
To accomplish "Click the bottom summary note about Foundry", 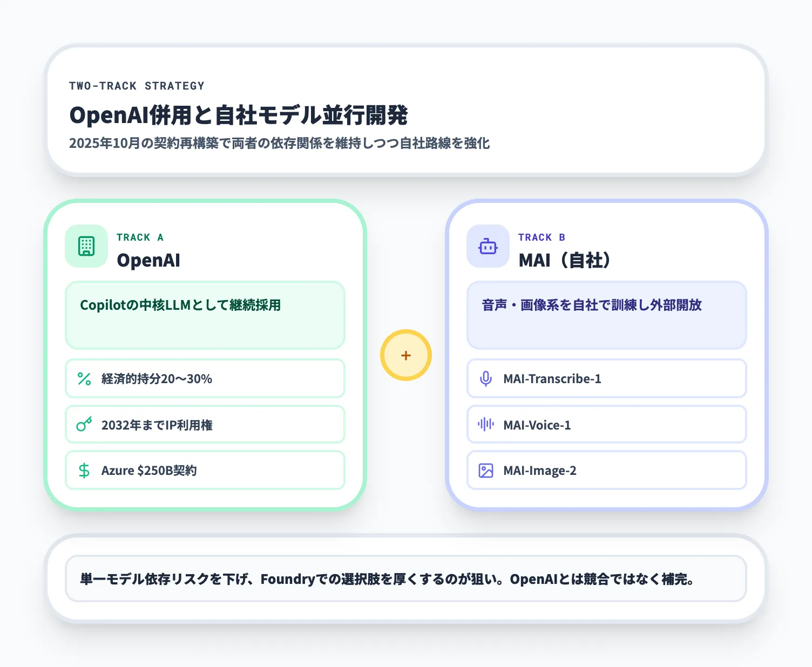I will coord(405,579).
